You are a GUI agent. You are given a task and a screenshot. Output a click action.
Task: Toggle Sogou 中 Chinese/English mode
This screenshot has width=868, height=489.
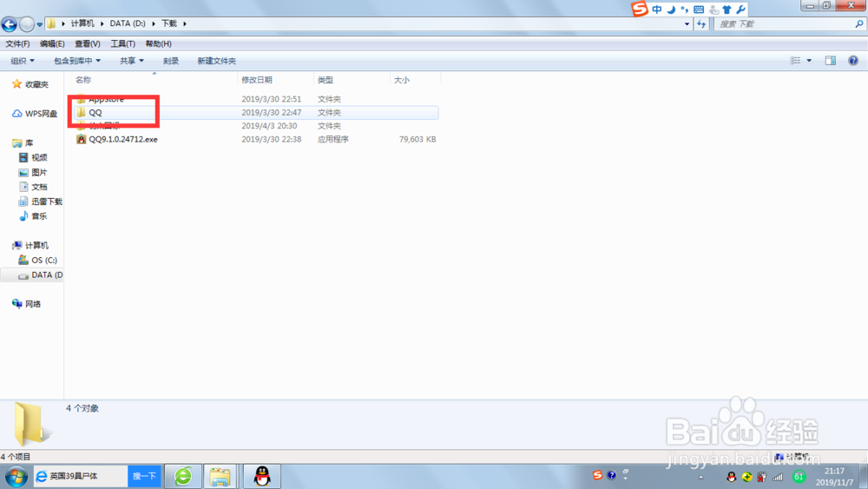point(657,10)
